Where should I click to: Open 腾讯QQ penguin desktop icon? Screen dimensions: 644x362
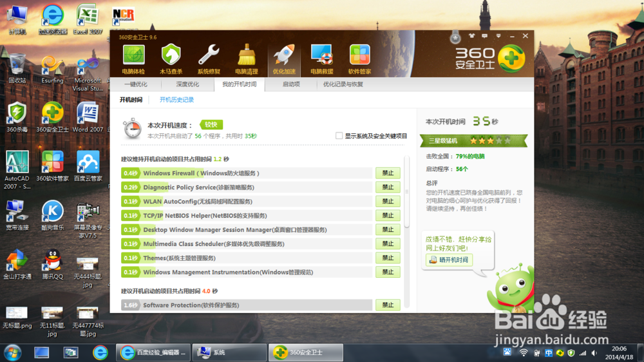53,264
